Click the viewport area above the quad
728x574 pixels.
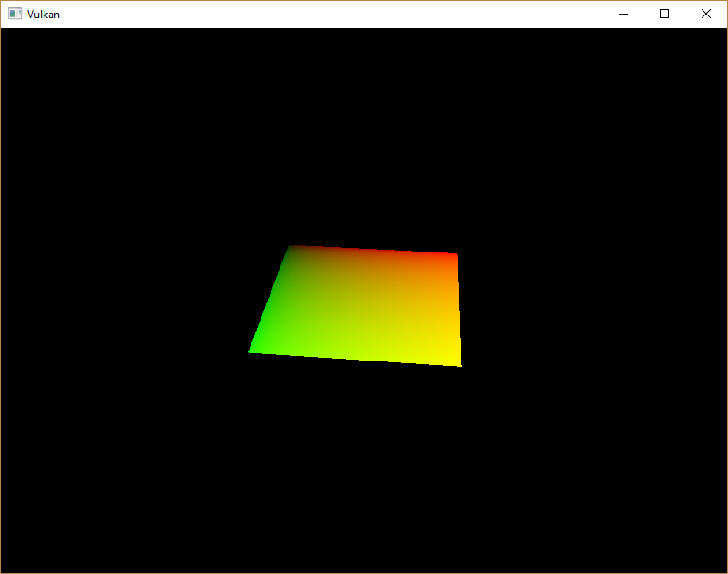(x=363, y=136)
